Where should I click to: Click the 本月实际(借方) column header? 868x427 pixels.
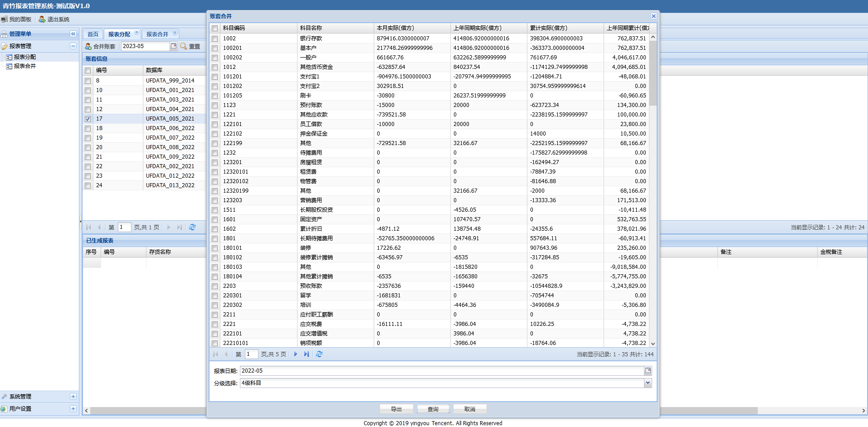tap(412, 28)
